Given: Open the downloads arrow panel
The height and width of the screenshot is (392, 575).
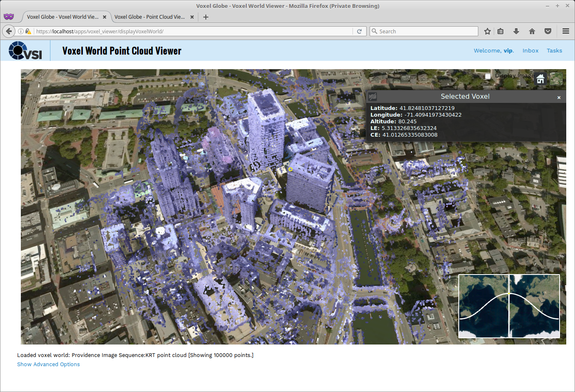Looking at the screenshot, I should tap(516, 31).
